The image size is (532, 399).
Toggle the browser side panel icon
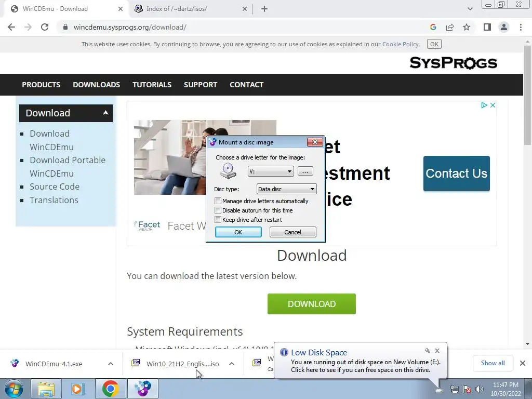(x=487, y=27)
